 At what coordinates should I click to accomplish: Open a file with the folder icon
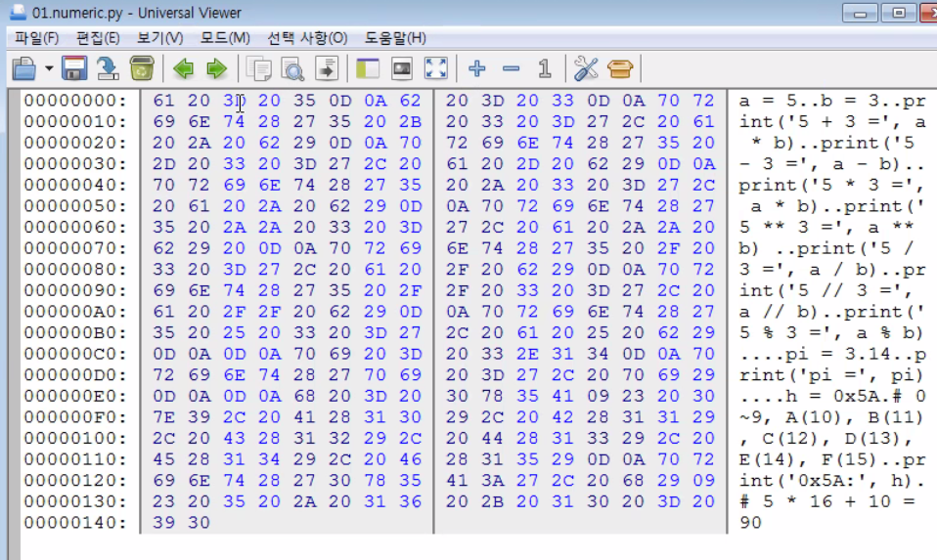coord(23,68)
